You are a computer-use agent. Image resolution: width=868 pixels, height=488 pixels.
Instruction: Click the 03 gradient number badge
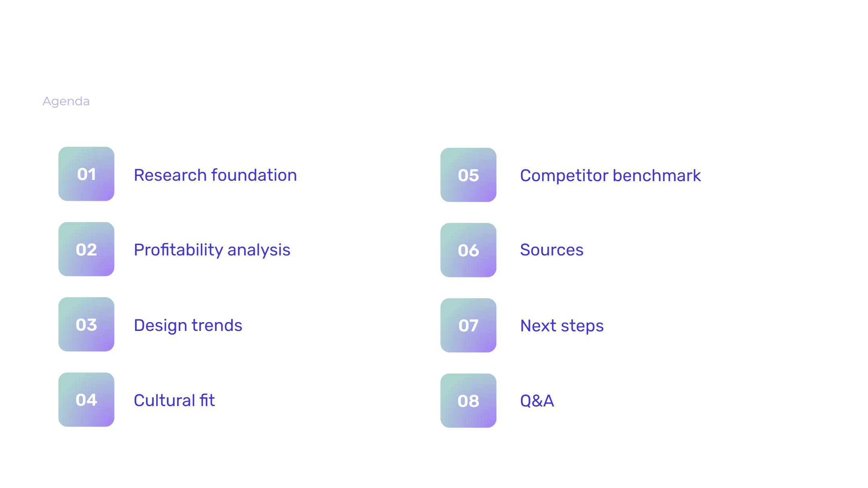[x=86, y=325]
